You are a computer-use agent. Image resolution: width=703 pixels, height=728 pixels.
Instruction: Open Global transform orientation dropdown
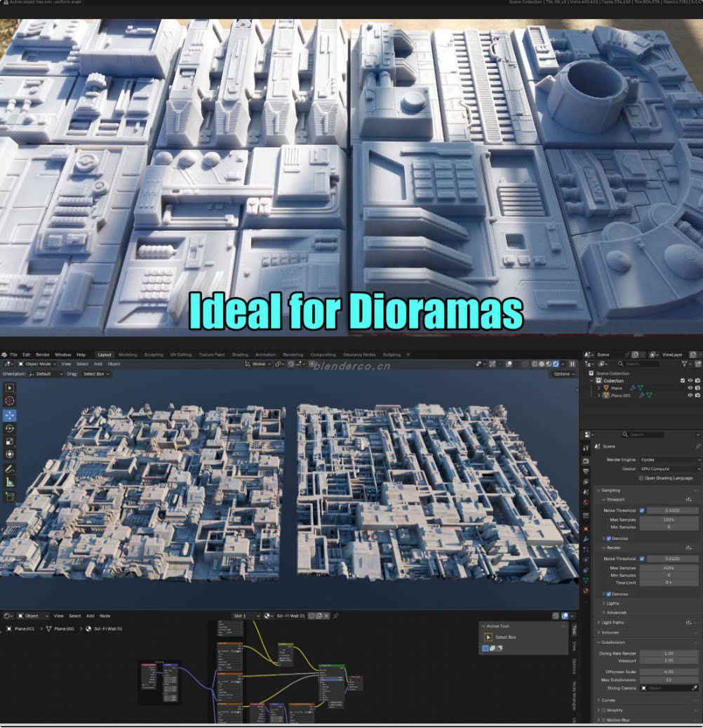257,364
